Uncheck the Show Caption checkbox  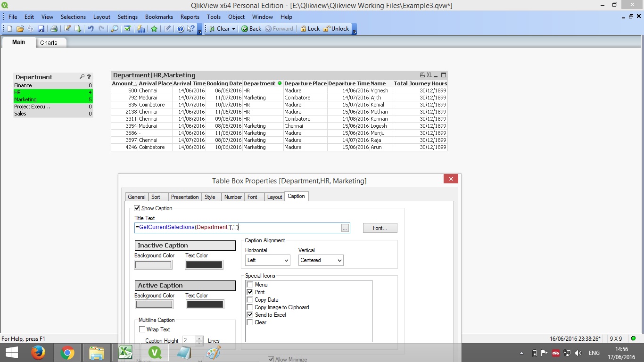click(137, 208)
